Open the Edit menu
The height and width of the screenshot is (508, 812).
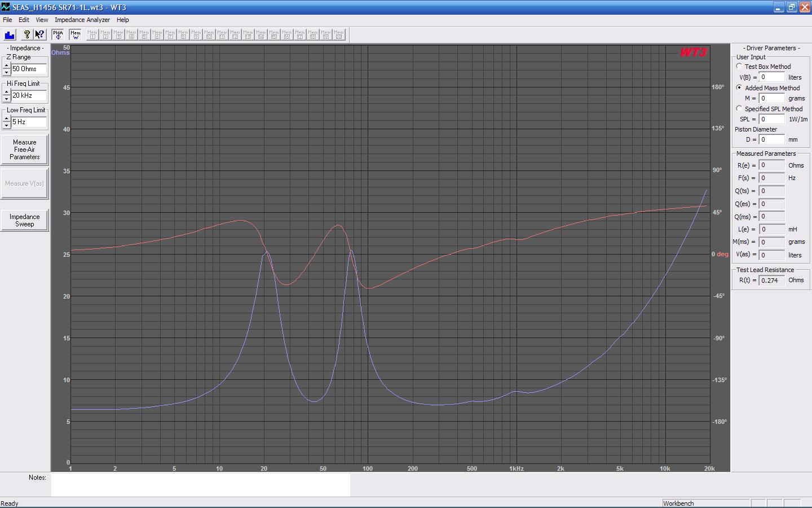point(24,20)
